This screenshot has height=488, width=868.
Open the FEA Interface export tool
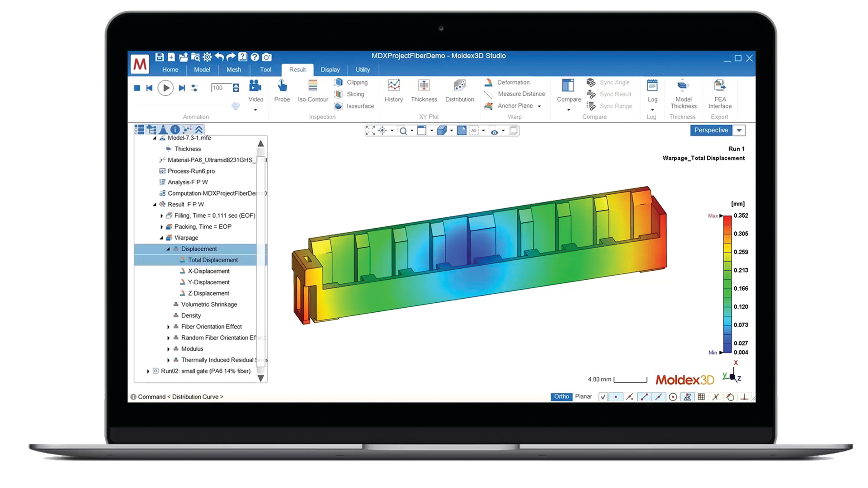(719, 94)
